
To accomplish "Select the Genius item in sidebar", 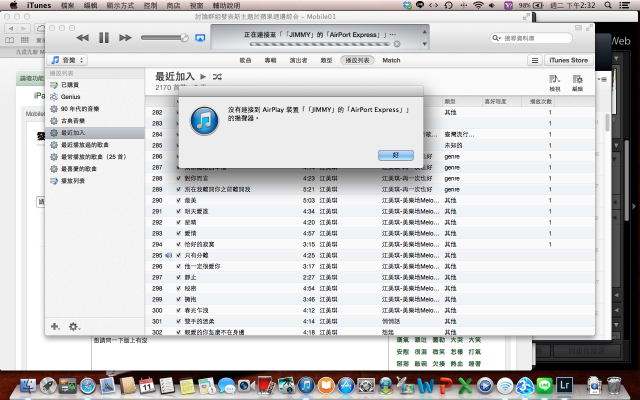I will [x=70, y=97].
